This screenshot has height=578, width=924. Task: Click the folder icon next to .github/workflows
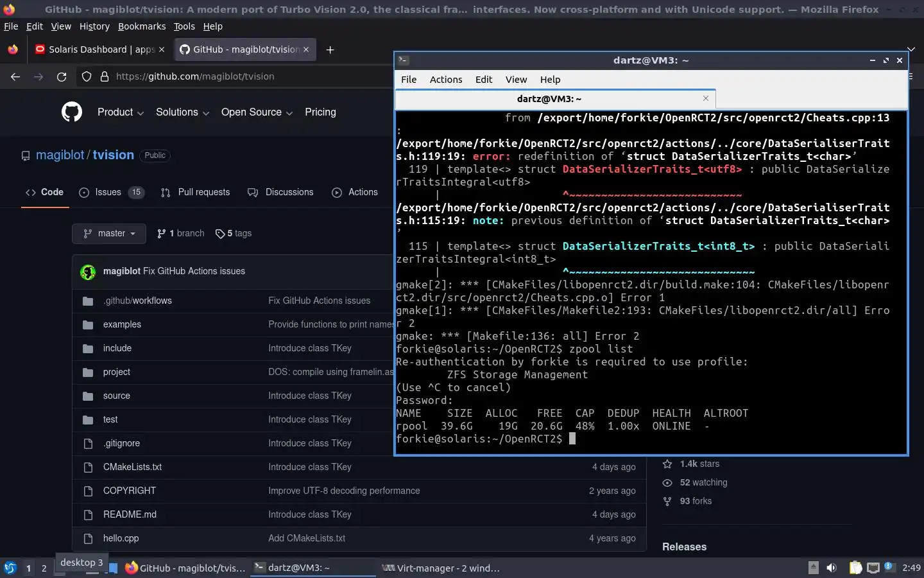click(88, 301)
